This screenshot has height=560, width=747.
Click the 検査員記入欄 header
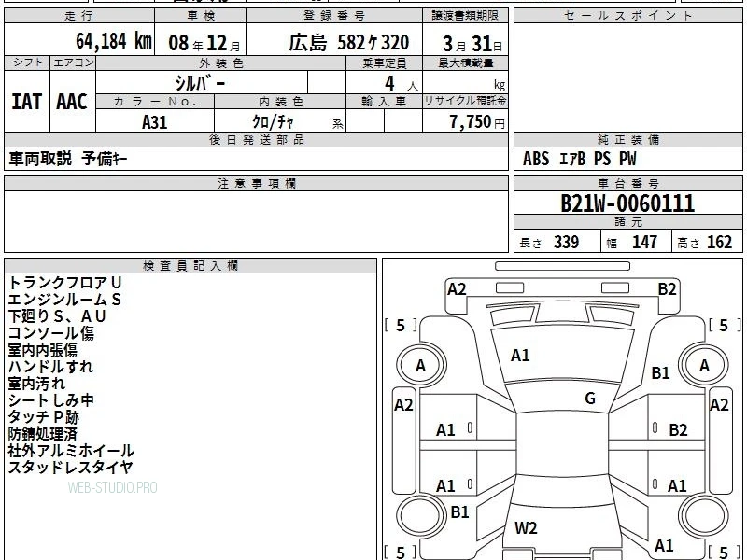tap(190, 266)
